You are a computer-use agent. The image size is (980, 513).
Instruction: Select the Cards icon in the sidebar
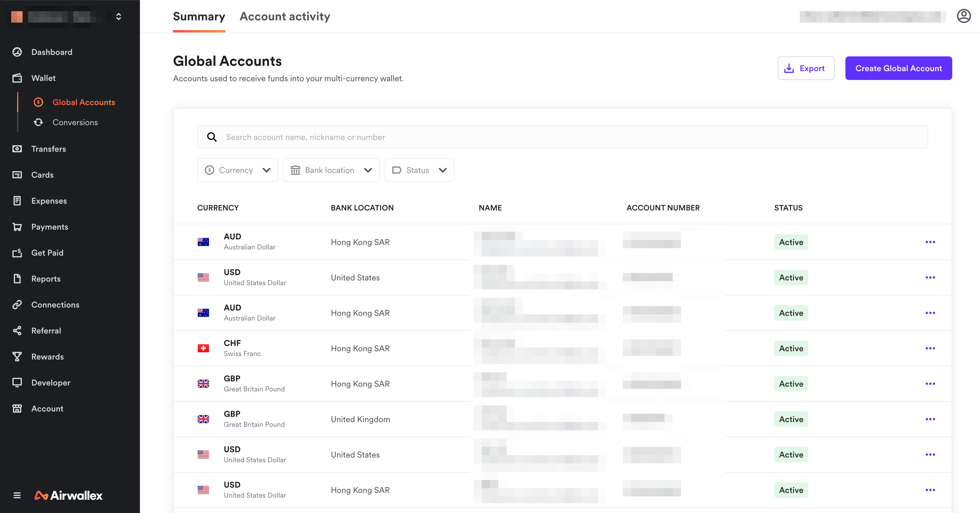pos(17,174)
